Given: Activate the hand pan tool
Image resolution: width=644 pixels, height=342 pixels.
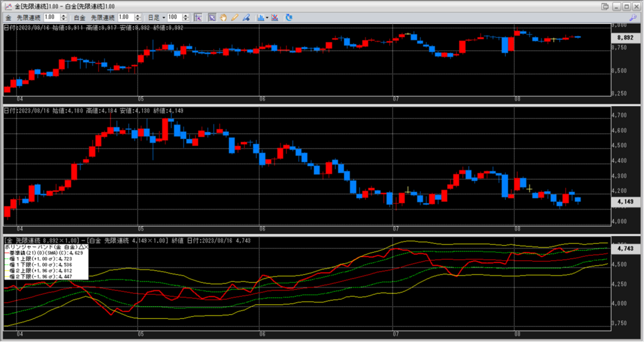Looking at the screenshot, I should (223, 18).
